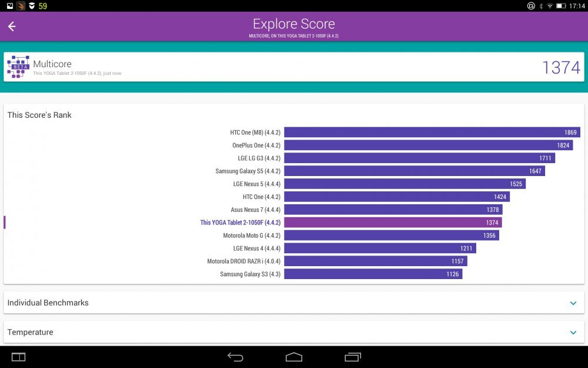Tap the large 1374 score value
The image size is (588, 368).
pos(561,67)
